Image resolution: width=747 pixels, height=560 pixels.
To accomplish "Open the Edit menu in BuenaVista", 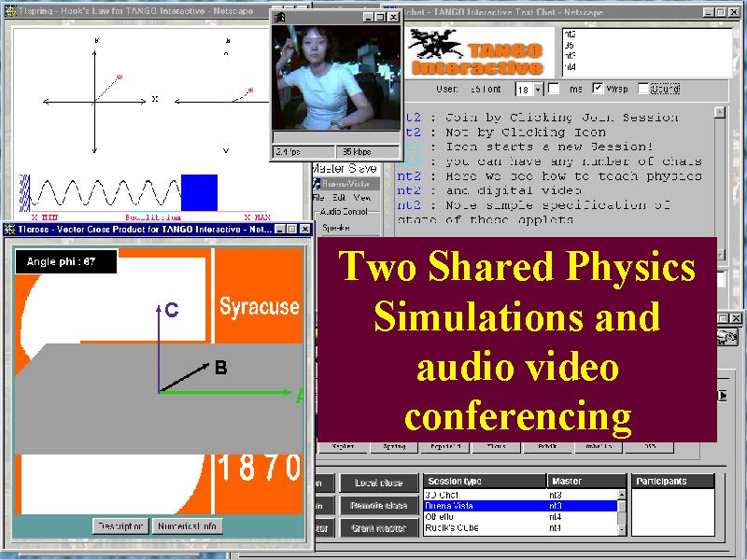I will 339,197.
